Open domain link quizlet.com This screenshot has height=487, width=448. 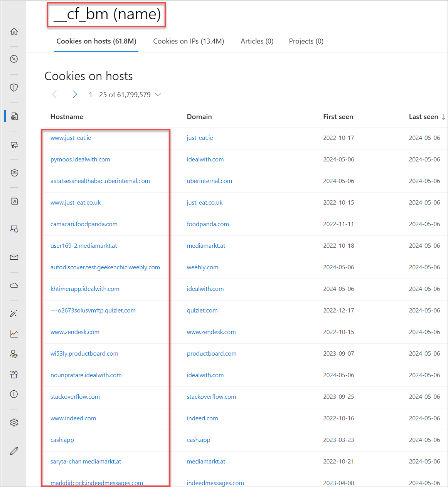pyautogui.click(x=202, y=311)
